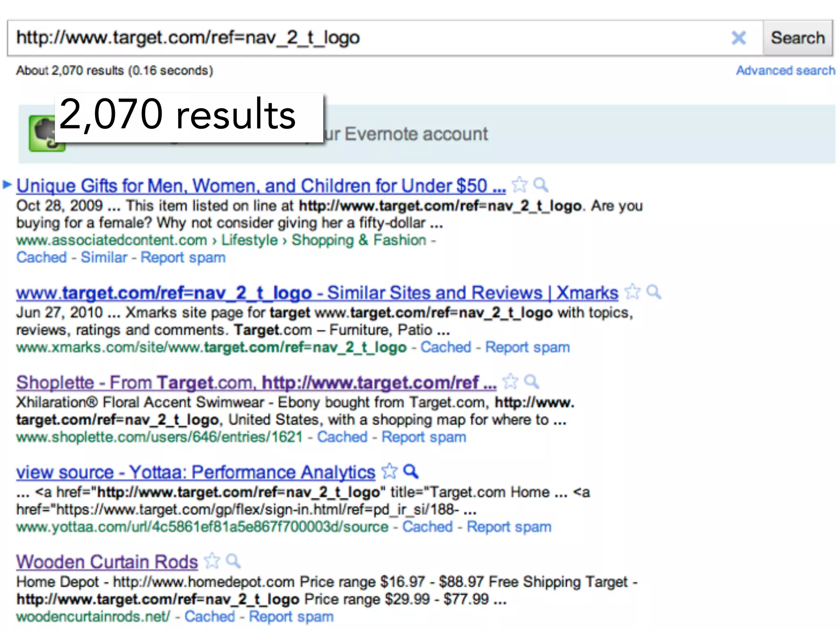The width and height of the screenshot is (840, 630).
Task: Preview the Xmarks result with magnifier icon
Action: [653, 292]
